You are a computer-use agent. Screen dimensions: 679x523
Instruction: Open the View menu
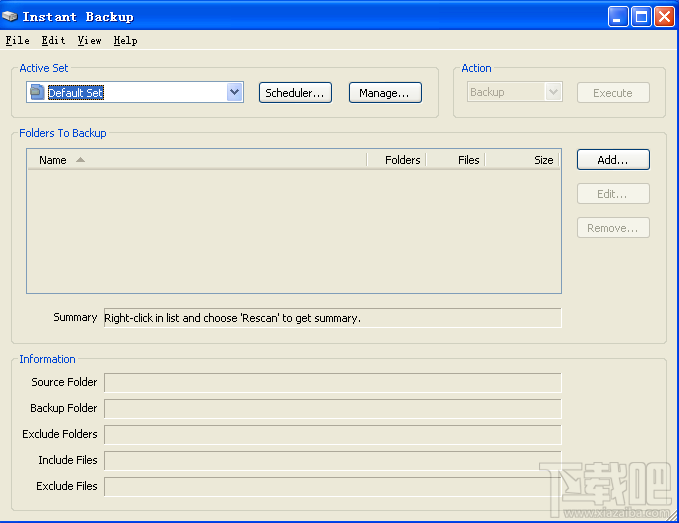point(90,41)
